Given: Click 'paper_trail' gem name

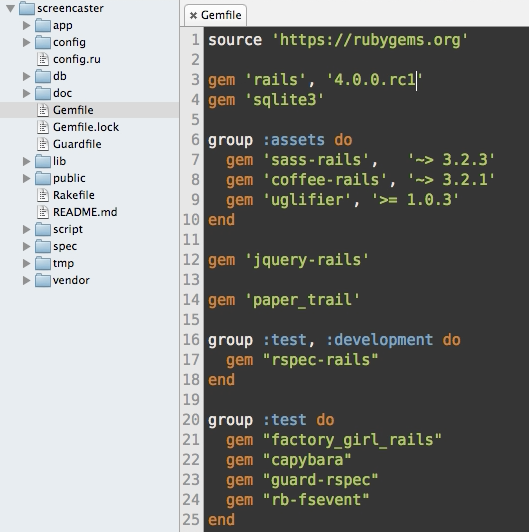Looking at the screenshot, I should click(x=302, y=300).
